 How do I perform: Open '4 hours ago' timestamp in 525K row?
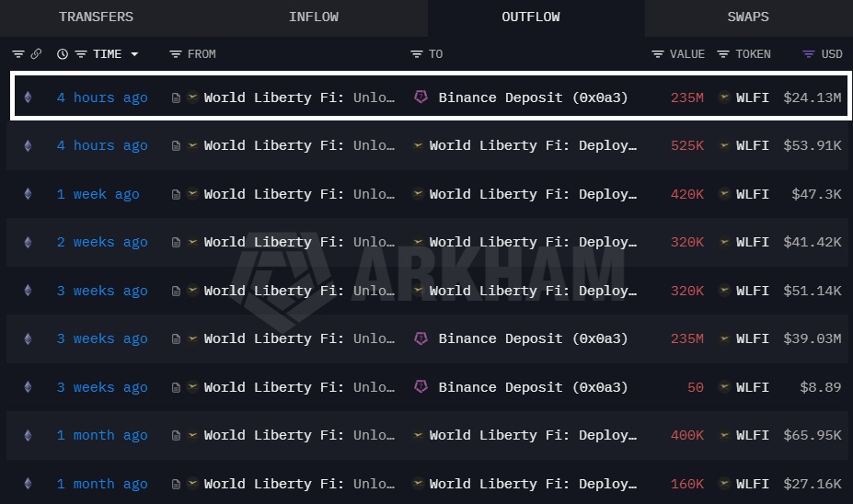click(102, 145)
